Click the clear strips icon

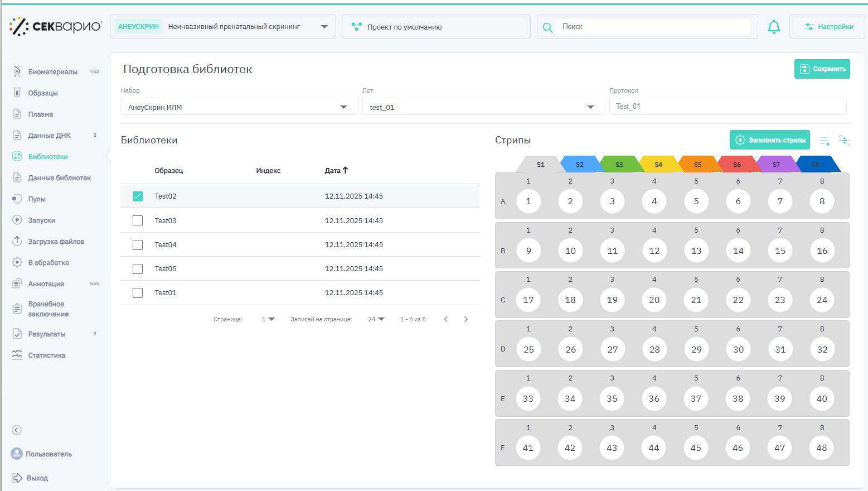[x=825, y=141]
